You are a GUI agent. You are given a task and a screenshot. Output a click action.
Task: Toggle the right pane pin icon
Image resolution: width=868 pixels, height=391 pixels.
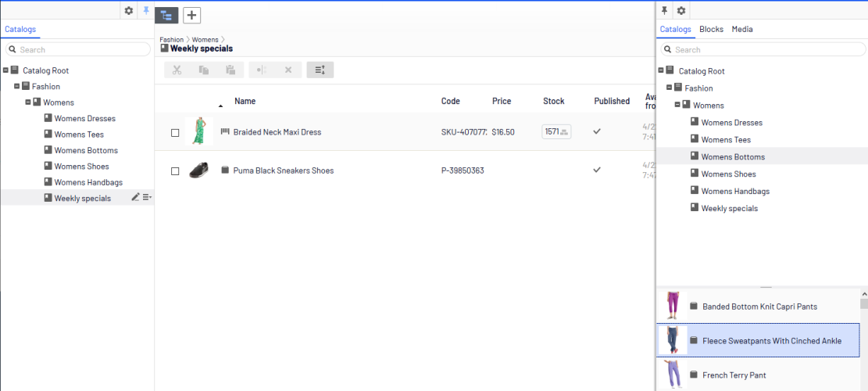pyautogui.click(x=665, y=10)
